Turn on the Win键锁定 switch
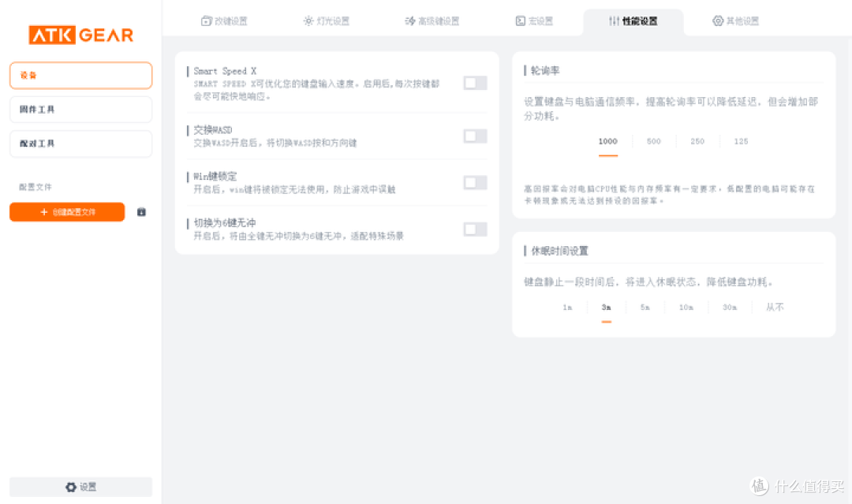Image resolution: width=852 pixels, height=504 pixels. [x=475, y=182]
